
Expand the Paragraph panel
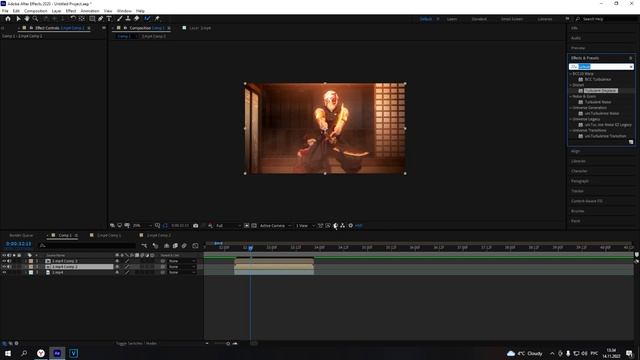pyautogui.click(x=580, y=181)
